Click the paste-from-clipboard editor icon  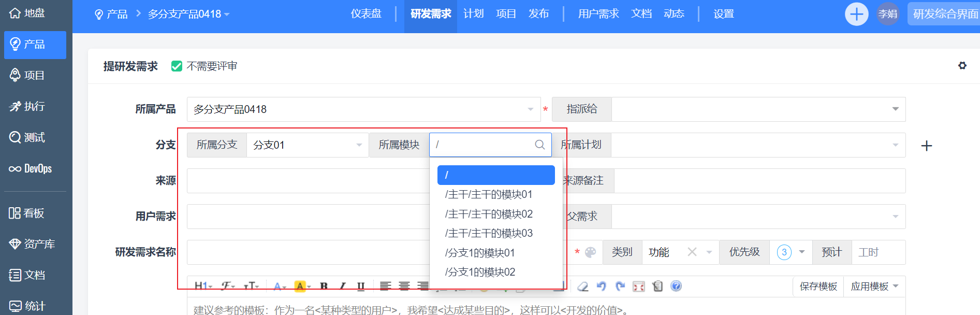coord(657,286)
